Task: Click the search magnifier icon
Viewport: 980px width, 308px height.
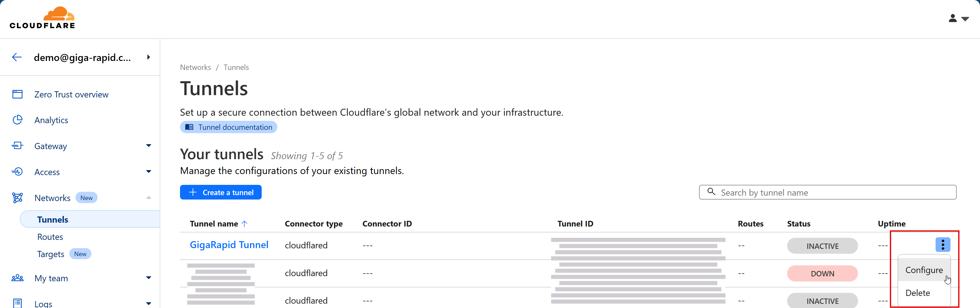Action: (x=711, y=192)
